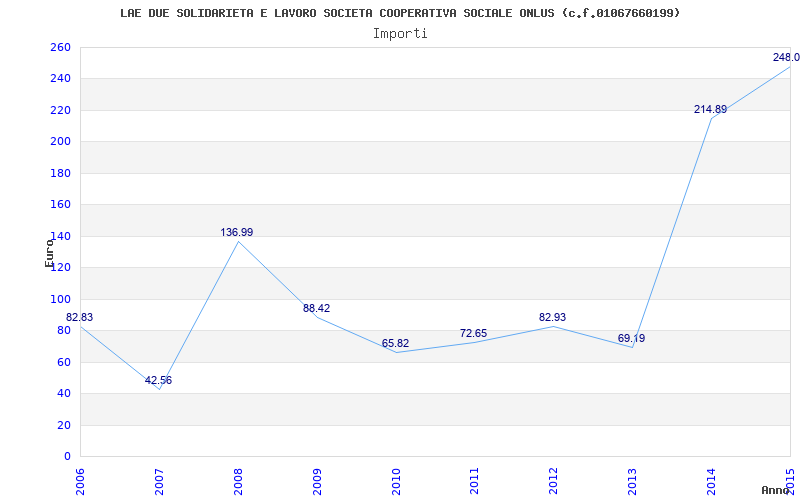Screen dimensions: 800x500
Task: Select the 248.0 peak data label
Action: tap(785, 57)
